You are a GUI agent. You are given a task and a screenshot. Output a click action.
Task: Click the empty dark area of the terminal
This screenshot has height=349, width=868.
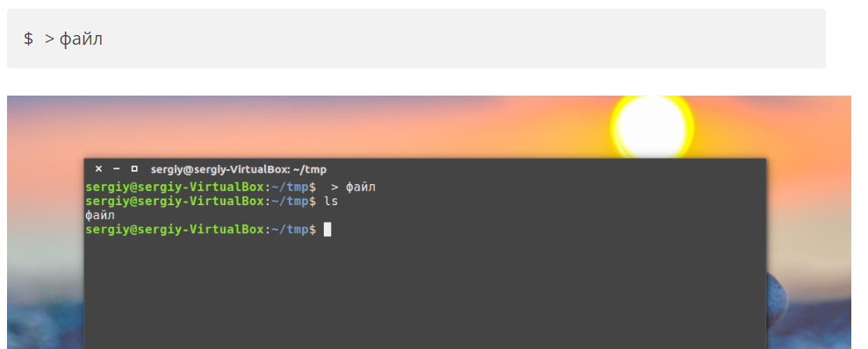click(x=425, y=293)
